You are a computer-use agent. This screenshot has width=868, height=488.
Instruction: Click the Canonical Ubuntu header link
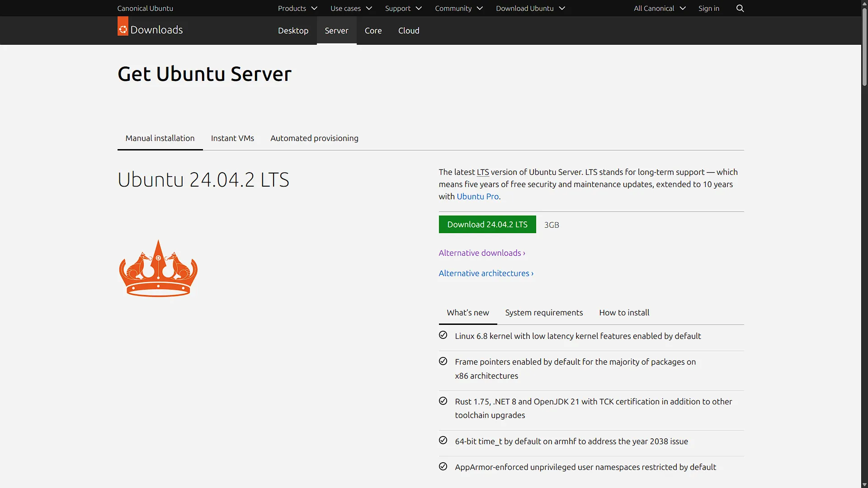145,8
